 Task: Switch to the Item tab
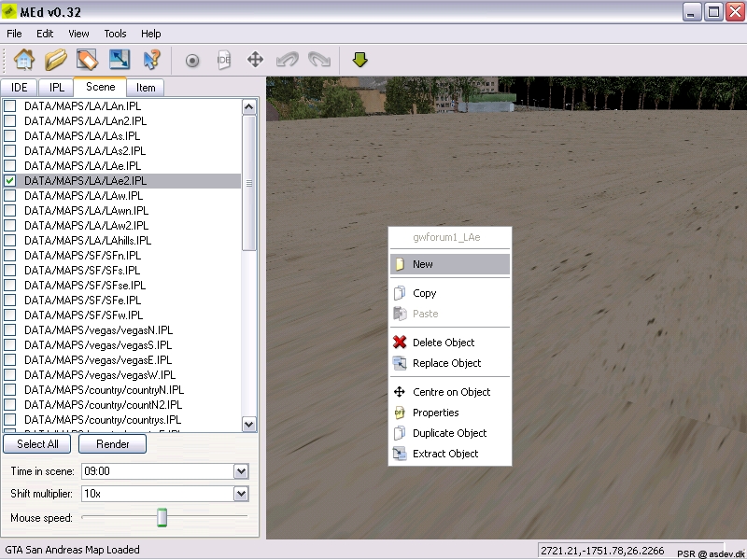coord(146,88)
